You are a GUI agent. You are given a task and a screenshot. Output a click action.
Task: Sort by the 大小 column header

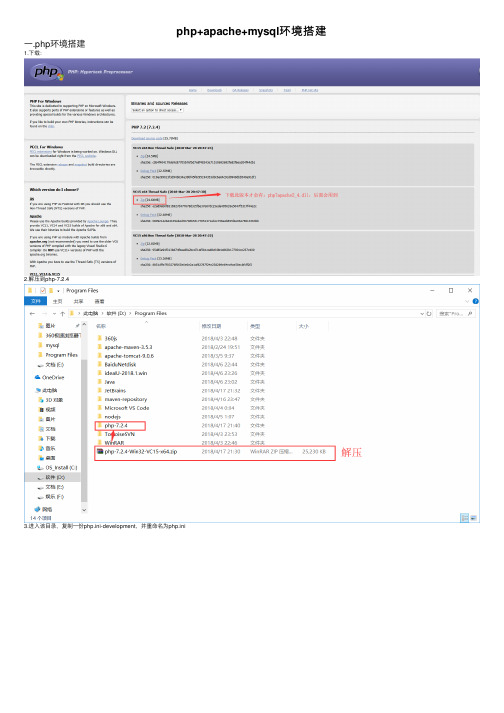click(303, 326)
